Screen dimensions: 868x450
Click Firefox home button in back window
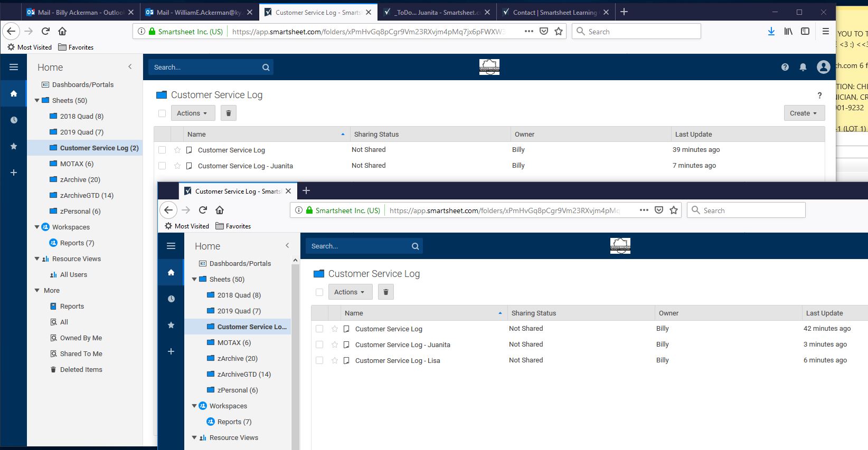(x=62, y=31)
